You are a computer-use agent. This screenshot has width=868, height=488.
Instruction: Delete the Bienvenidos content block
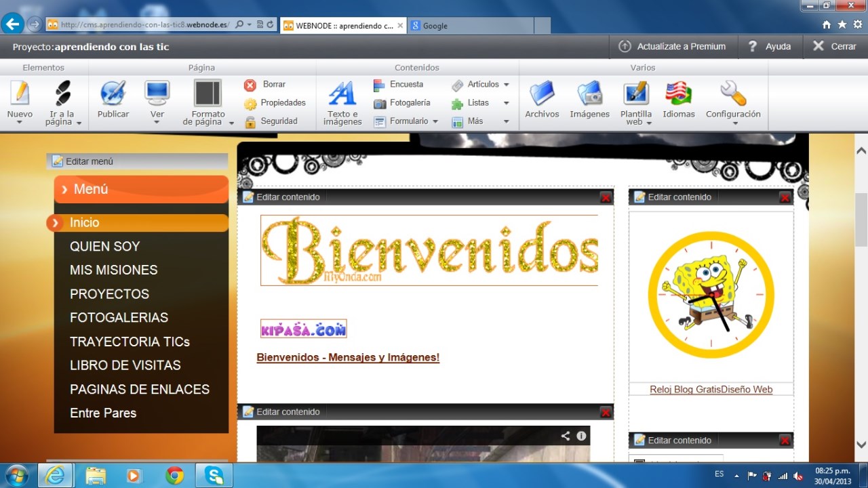click(606, 198)
